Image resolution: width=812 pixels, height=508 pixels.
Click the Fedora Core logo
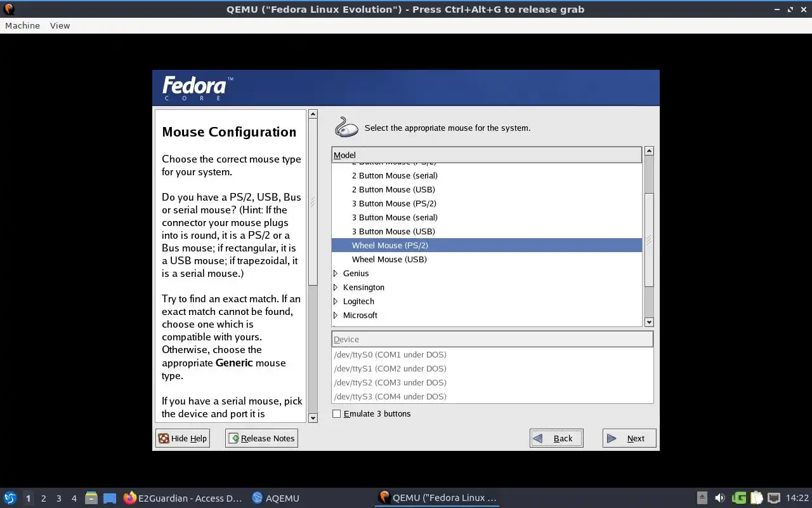click(x=198, y=88)
